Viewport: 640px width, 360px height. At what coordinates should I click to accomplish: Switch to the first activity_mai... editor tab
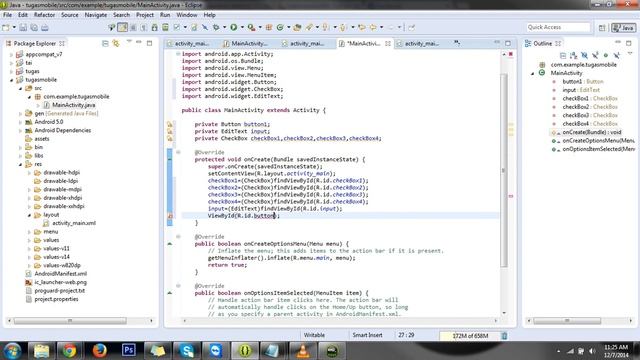click(189, 43)
